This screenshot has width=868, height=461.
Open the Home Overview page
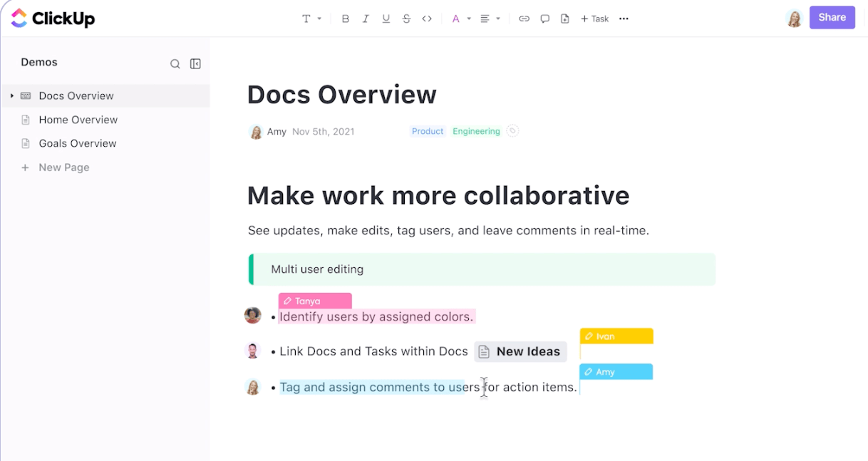point(78,120)
